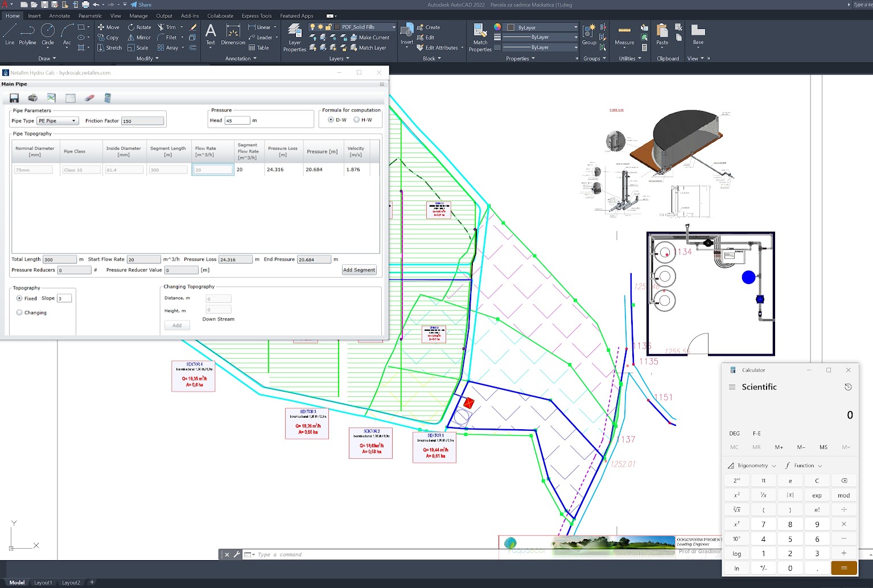Expand the Trigonometry menu in Calculator
This screenshot has height=588, width=873.
752,466
